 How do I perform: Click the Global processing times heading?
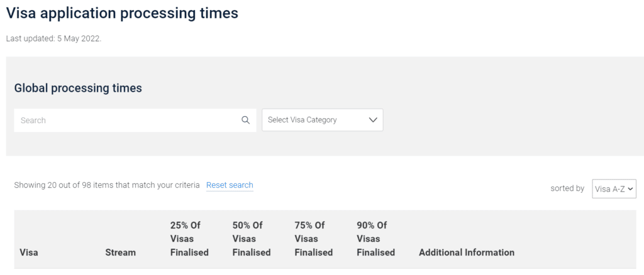point(78,88)
